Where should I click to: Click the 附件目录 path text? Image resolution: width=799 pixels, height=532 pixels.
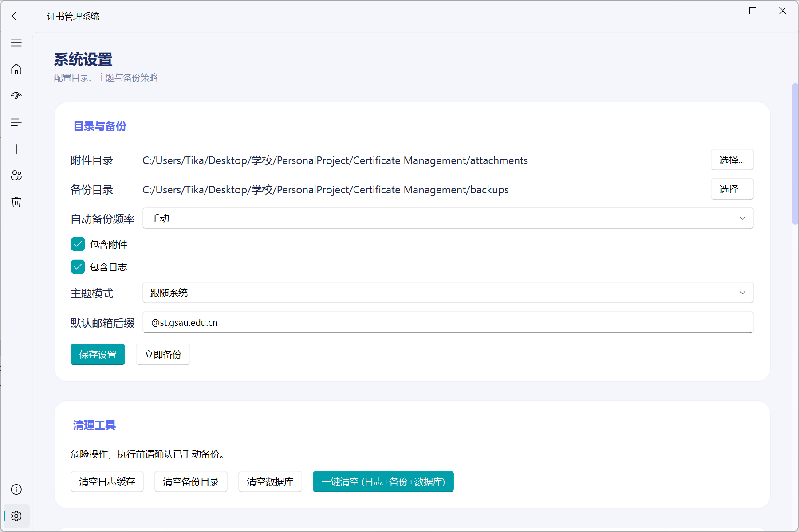335,160
